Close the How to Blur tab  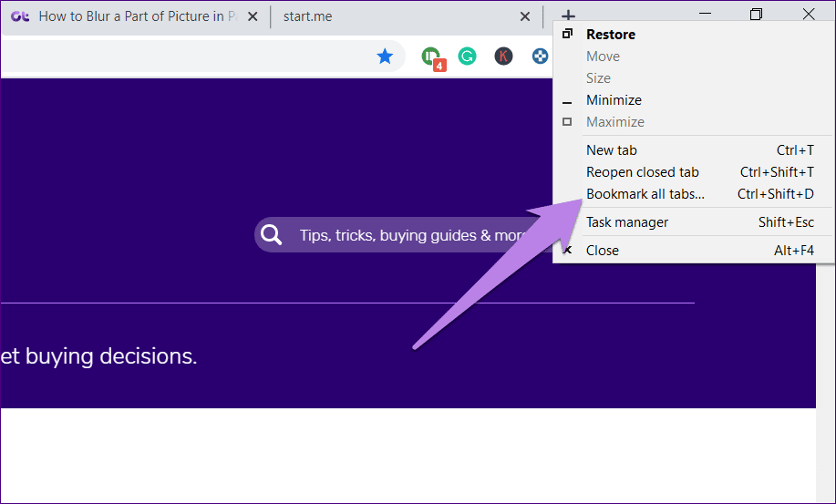point(252,16)
